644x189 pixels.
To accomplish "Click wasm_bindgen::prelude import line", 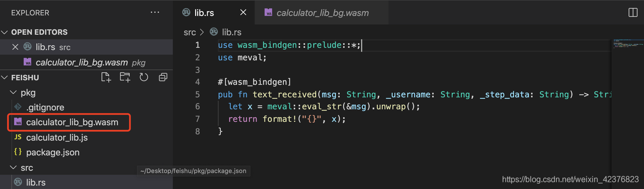I will (x=289, y=45).
